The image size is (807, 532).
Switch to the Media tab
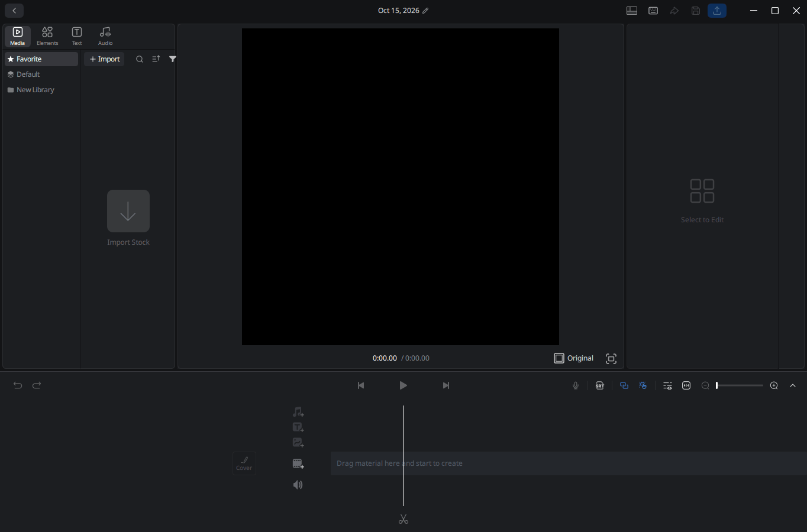18,36
